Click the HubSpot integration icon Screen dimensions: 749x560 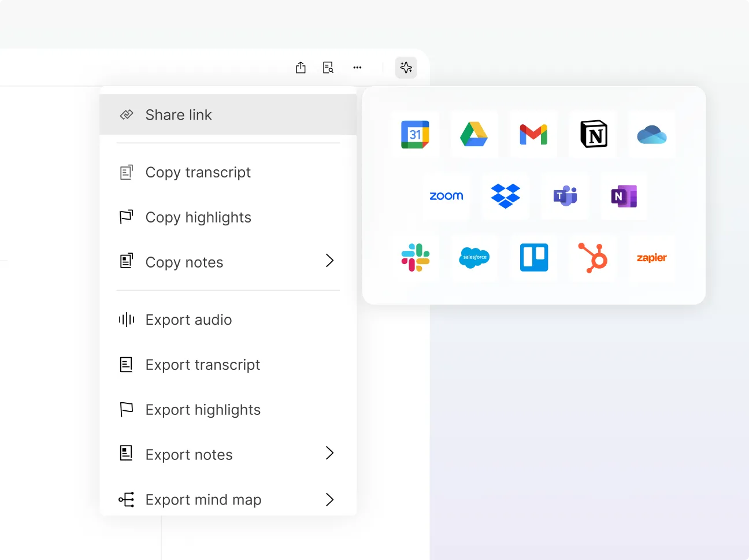(x=594, y=257)
